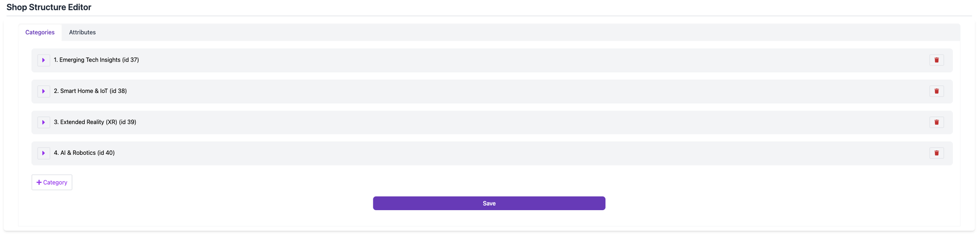Click blank panel space right of Category button
The width and height of the screenshot is (980, 238).
(x=220, y=183)
